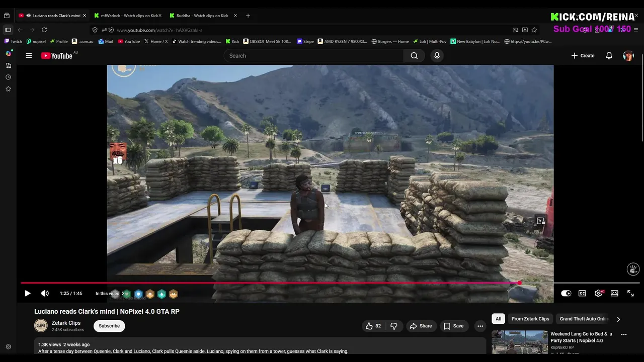Image resolution: width=644 pixels, height=362 pixels.
Task: Open YouTube notifications bell
Action: [609, 56]
